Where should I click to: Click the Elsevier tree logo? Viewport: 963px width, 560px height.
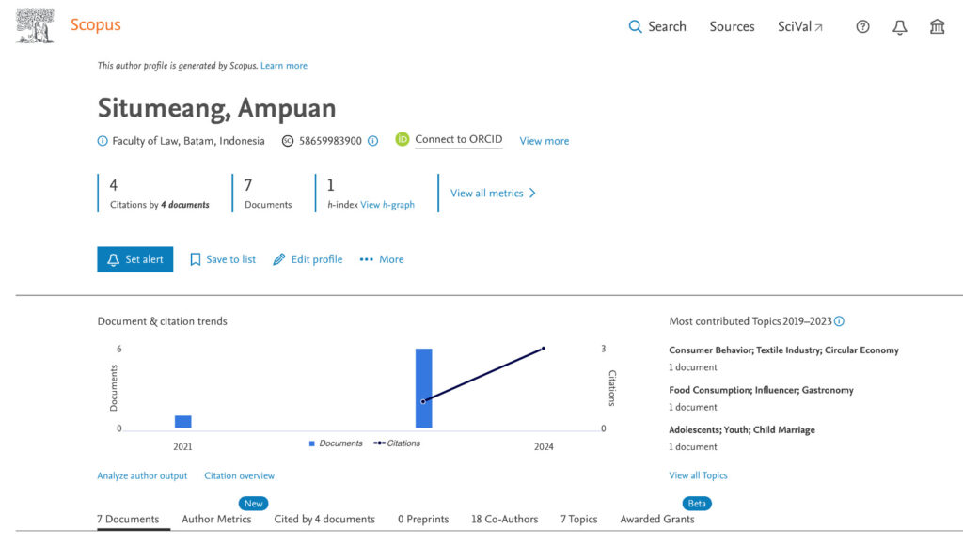[35, 25]
